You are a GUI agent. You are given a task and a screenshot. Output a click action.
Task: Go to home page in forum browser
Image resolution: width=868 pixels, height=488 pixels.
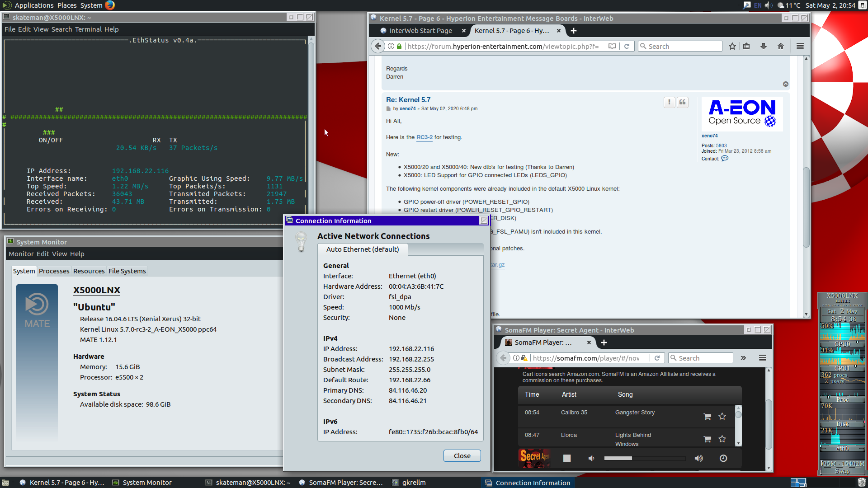(780, 46)
